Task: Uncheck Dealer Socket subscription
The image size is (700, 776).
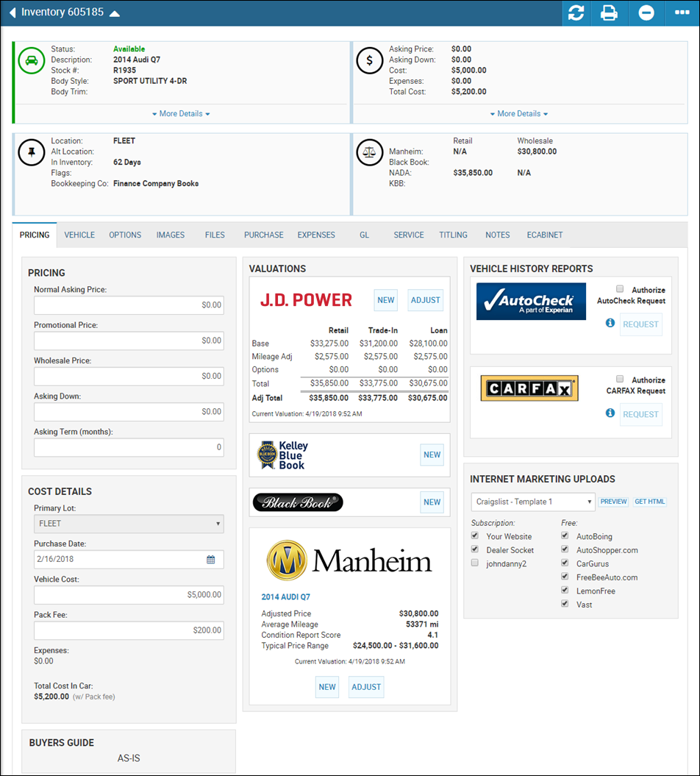Action: [475, 549]
